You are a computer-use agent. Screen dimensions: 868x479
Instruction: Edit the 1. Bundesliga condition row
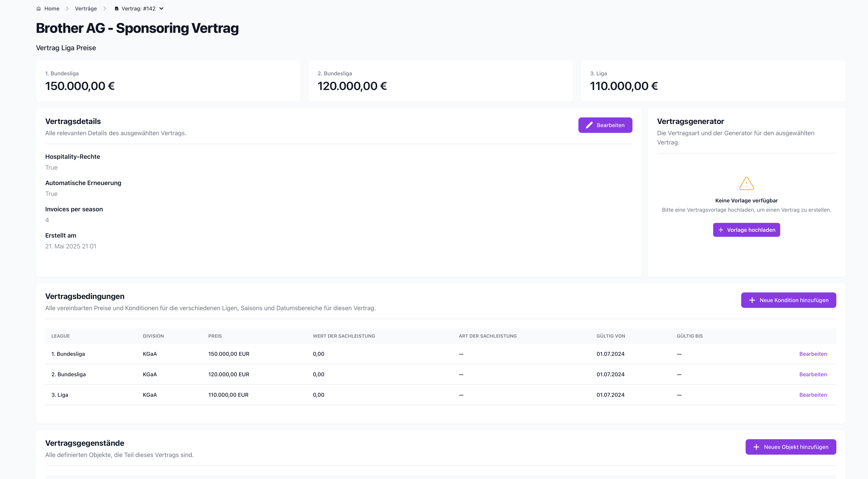coord(813,354)
